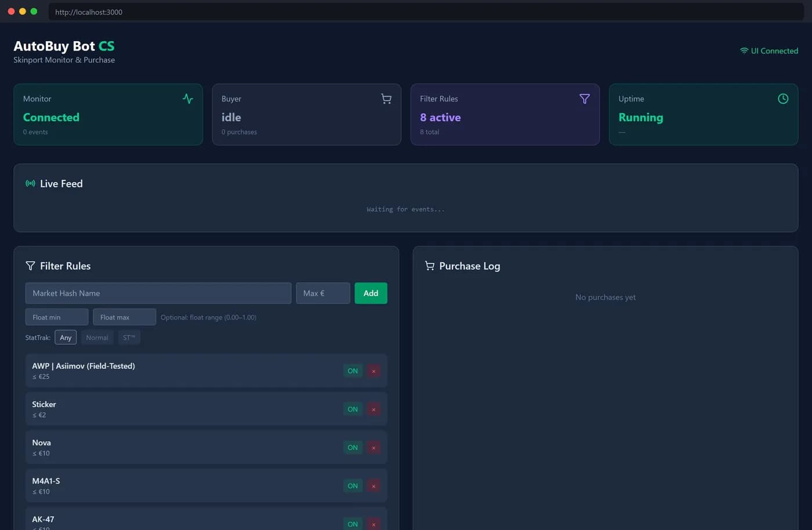Click the M4A1-S rule name
The image size is (812, 530).
46,481
